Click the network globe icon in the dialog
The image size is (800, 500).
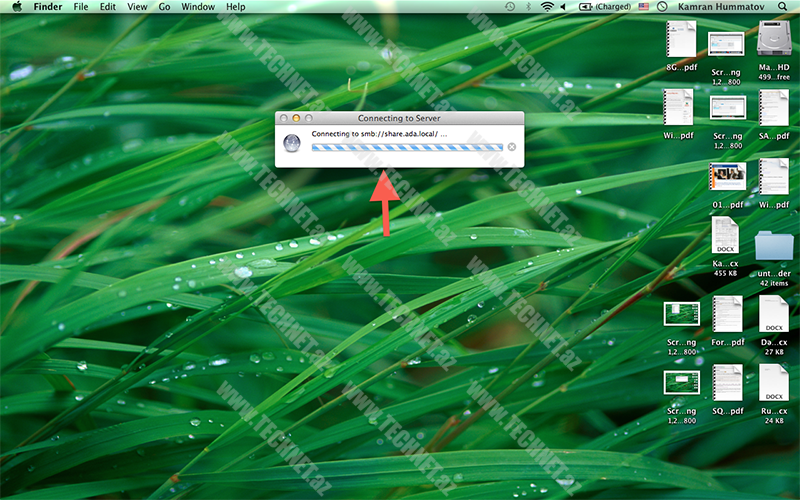(292, 143)
